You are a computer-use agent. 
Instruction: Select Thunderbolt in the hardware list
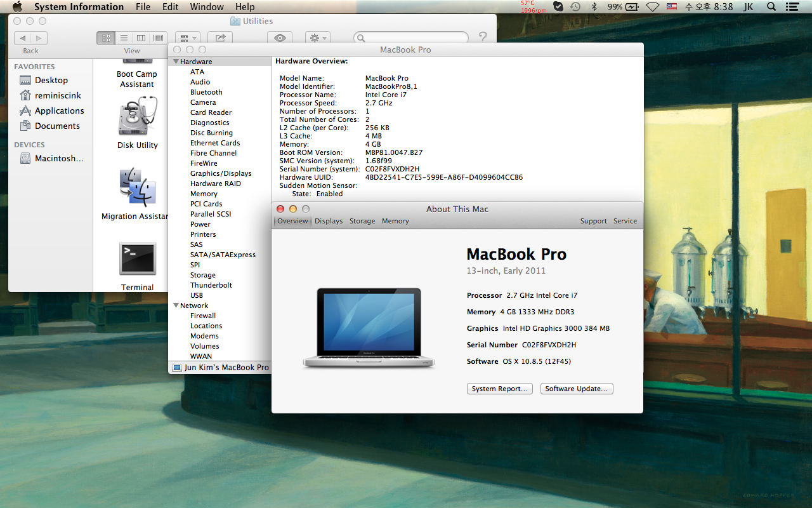click(x=211, y=285)
